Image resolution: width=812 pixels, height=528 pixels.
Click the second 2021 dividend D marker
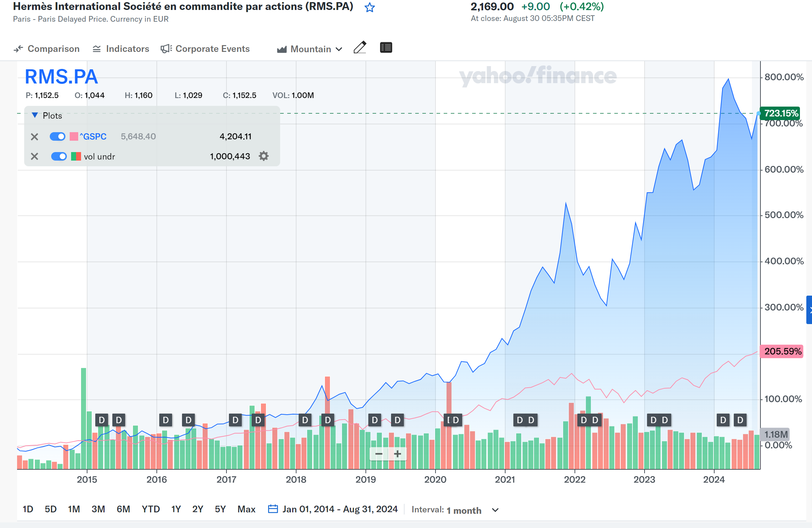(x=531, y=420)
